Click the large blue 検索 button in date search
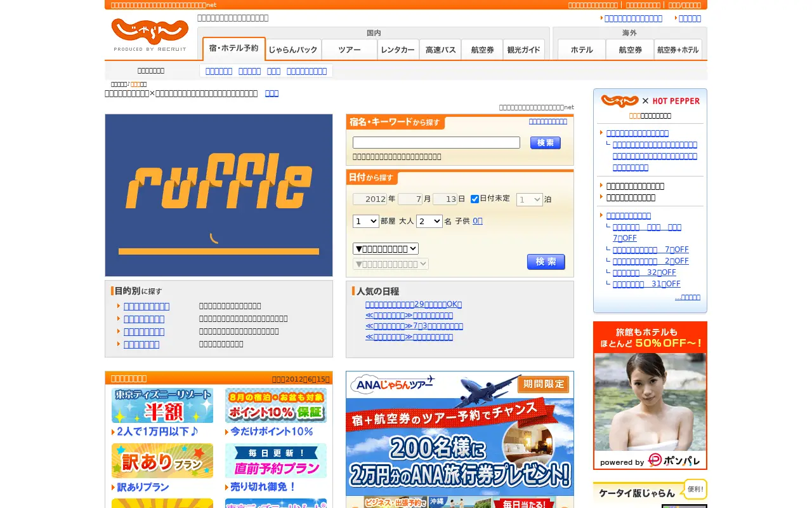This screenshot has width=812, height=508. 546,262
